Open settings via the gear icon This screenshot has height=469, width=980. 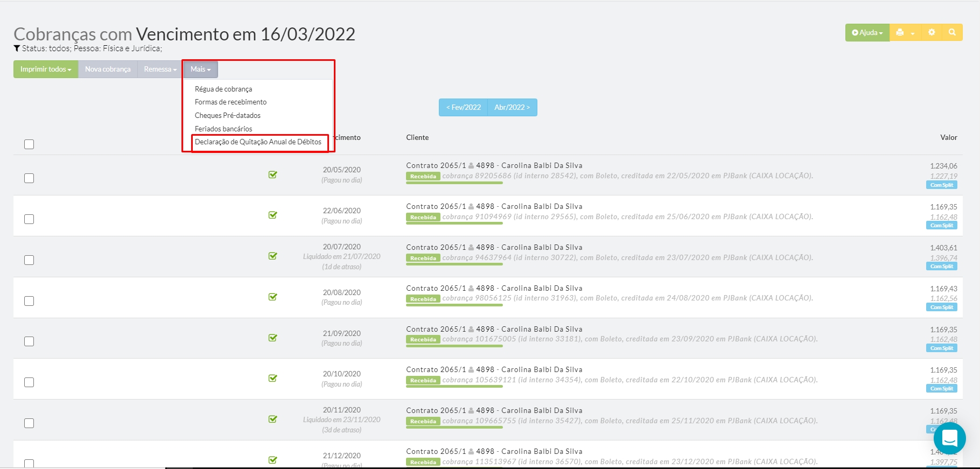(932, 32)
